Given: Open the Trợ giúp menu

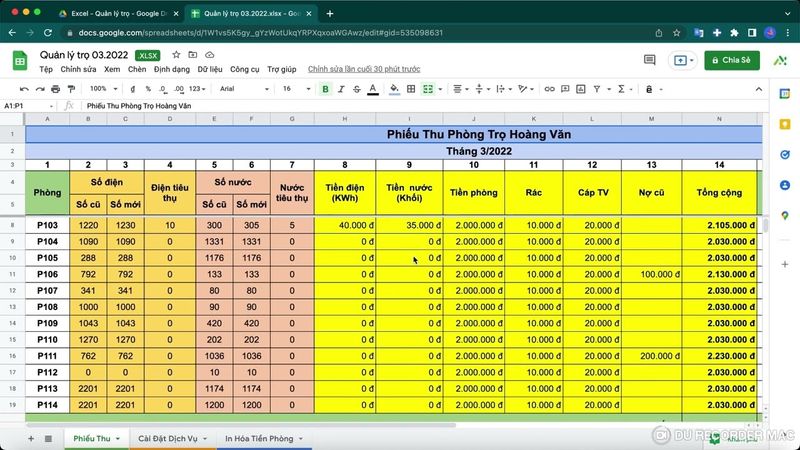Looking at the screenshot, I should [282, 69].
